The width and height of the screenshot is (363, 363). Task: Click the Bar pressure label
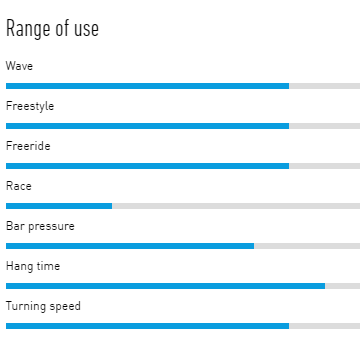40,226
